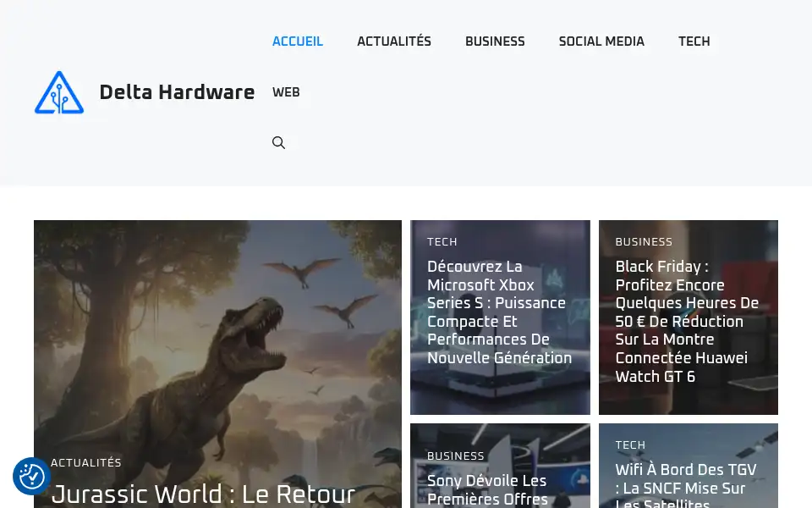Open the Jurassic World article headline
Viewport: 812px width, 508px height.
click(204, 494)
